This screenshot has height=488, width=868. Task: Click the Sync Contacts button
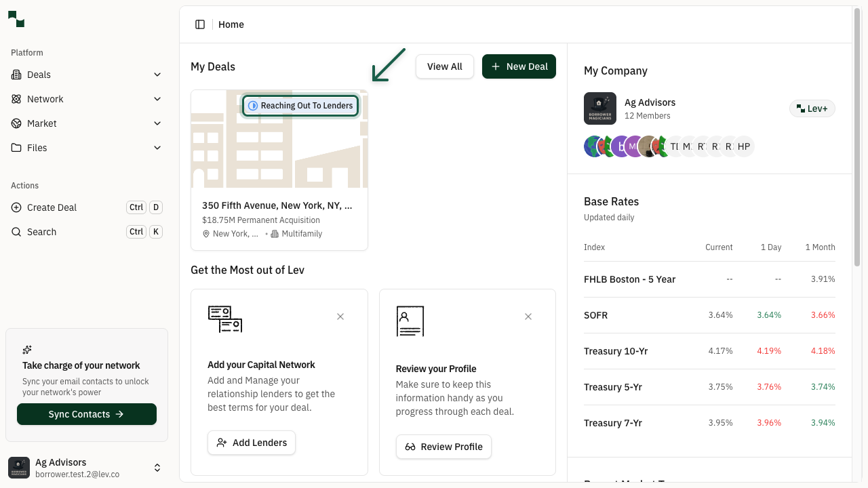pos(86,414)
